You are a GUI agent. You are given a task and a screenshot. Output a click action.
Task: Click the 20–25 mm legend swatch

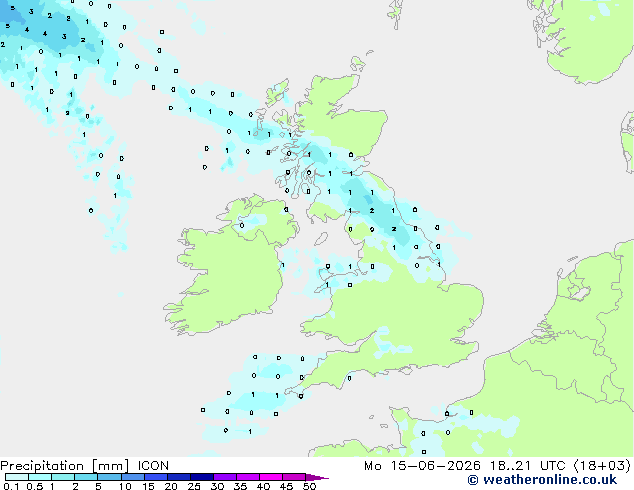(179, 477)
